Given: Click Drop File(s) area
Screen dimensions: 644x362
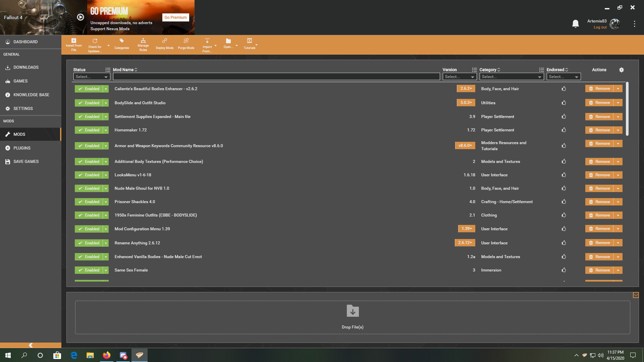Looking at the screenshot, I should 353,317.
